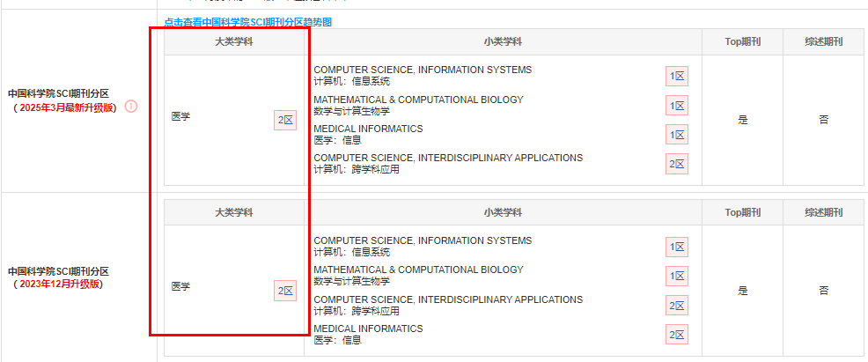Click the Top期刊 header in the 2025 table
Screen dimensions: 868x362
coord(742,42)
